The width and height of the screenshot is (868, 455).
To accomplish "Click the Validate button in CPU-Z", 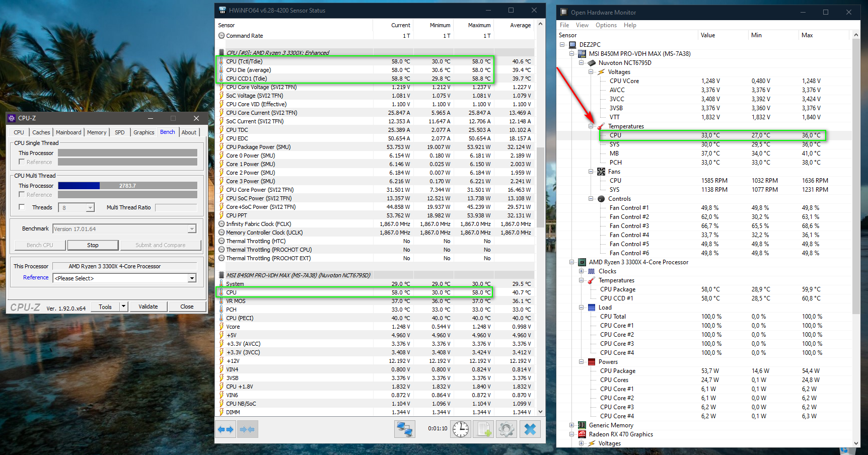I will click(148, 307).
